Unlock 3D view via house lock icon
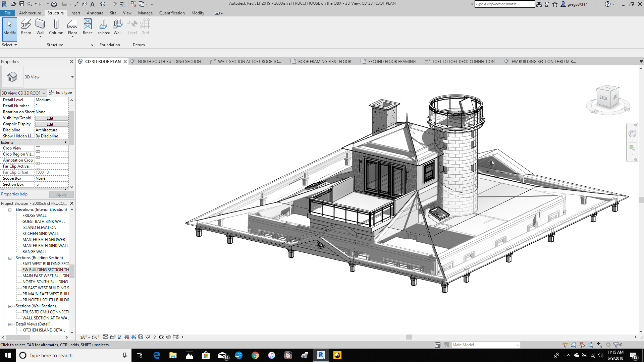644x362 pixels. coord(141,337)
